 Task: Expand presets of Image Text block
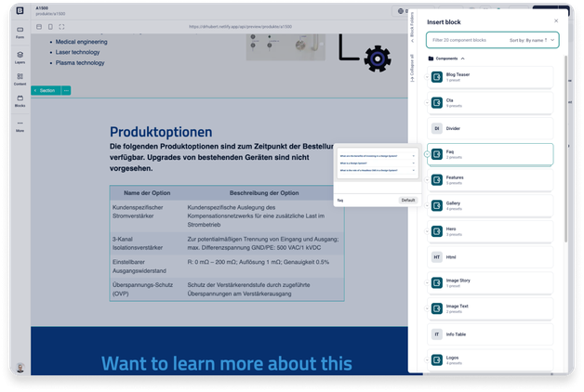pos(427,308)
